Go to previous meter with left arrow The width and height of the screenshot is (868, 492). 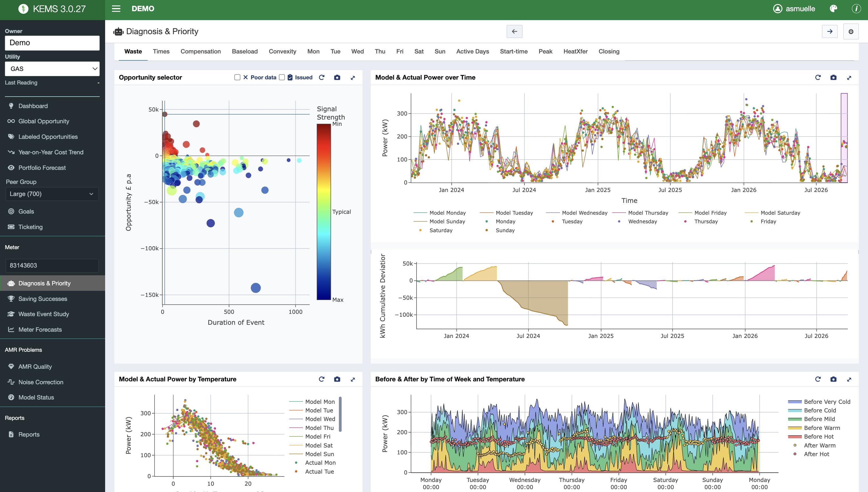tap(514, 31)
